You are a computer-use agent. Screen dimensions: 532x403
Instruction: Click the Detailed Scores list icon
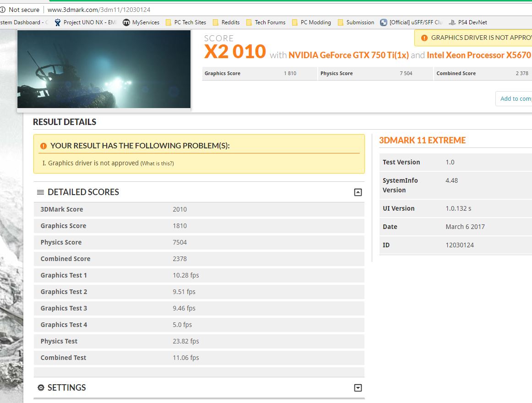tap(40, 192)
